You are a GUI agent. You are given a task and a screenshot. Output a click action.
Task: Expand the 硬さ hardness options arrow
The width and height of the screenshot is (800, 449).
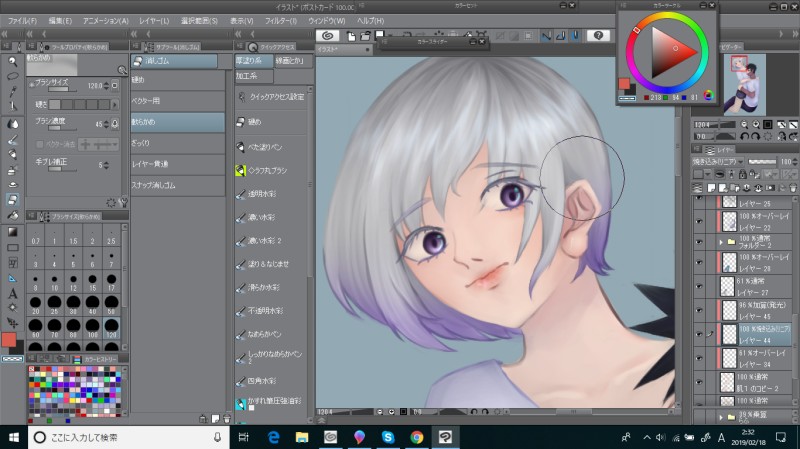tap(113, 103)
